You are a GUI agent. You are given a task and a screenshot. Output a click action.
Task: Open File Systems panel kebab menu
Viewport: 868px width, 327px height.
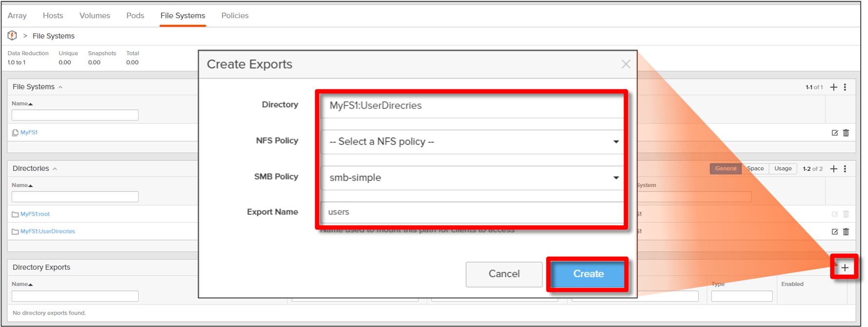click(x=845, y=87)
